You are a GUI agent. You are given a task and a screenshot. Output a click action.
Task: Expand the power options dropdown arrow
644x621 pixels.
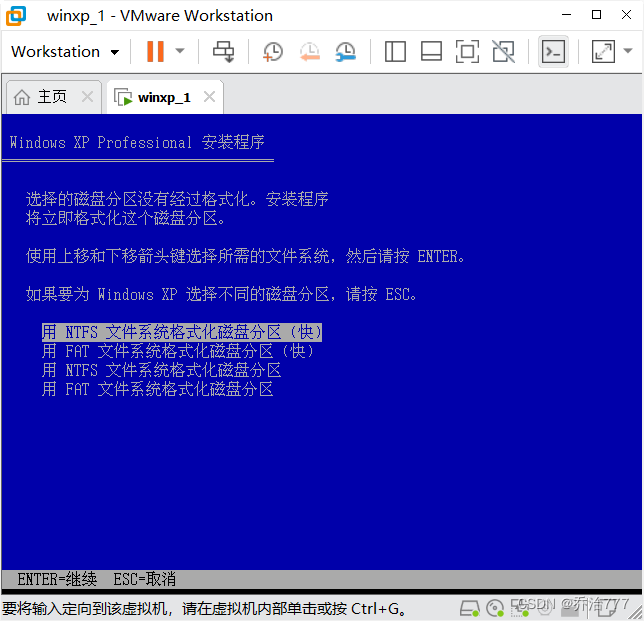click(180, 51)
